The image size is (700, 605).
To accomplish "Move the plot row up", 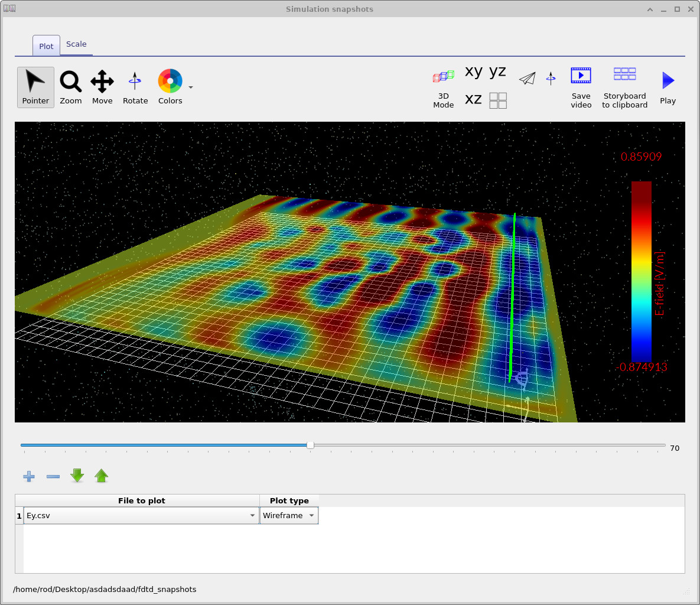I will point(102,476).
